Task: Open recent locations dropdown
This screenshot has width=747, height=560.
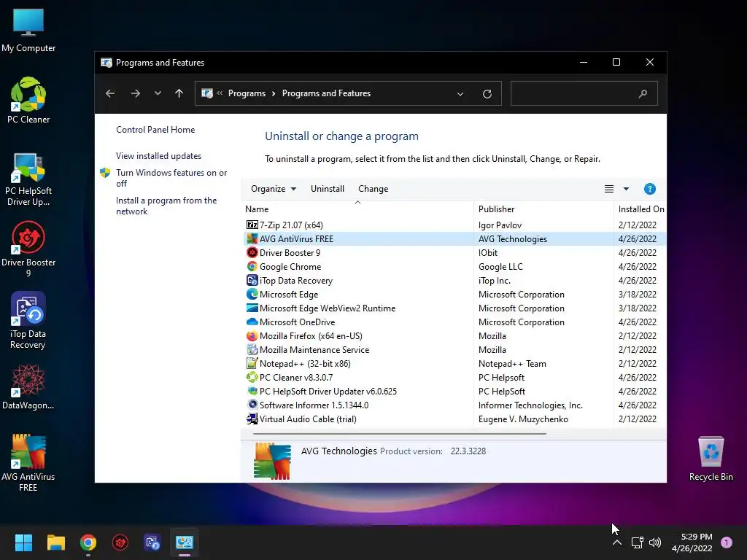Action: (x=158, y=93)
